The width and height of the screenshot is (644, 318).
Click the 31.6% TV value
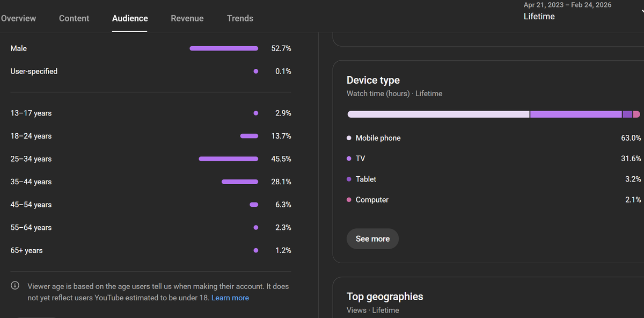pos(631,158)
